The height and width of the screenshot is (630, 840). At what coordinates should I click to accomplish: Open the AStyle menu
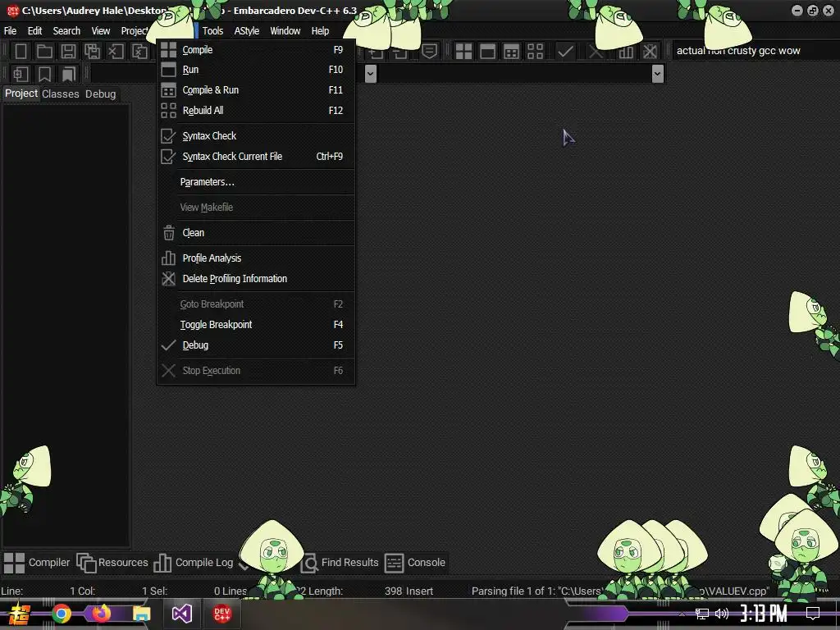[246, 31]
